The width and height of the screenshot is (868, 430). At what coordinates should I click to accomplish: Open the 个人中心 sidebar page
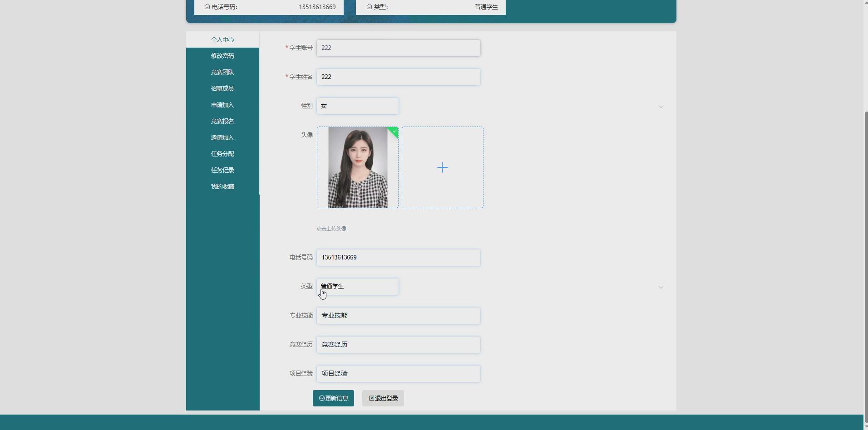pos(222,39)
